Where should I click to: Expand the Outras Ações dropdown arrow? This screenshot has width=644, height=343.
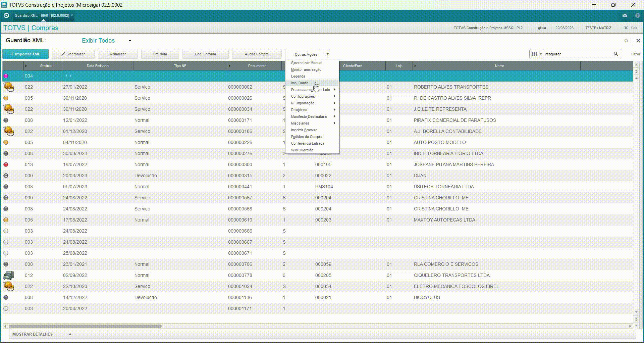pyautogui.click(x=328, y=54)
